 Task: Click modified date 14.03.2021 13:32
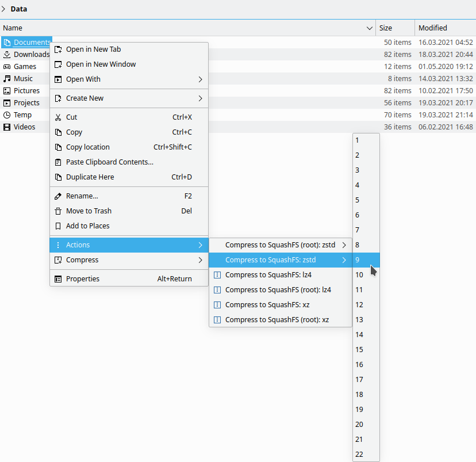tap(446, 79)
